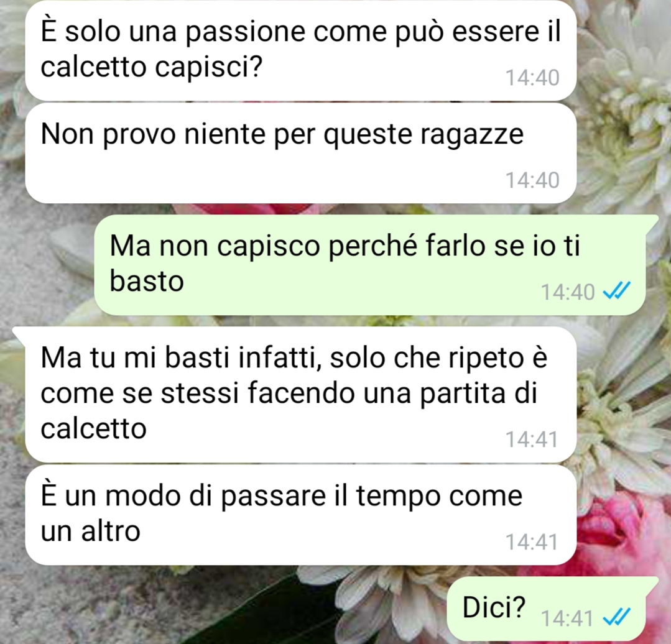Tap the word "basto" in the green bubble

(x=147, y=281)
